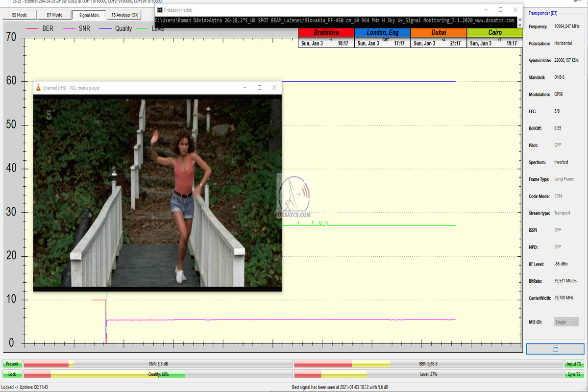The height and width of the screenshot is (392, 588).
Task: Click the VLC cone icon in title bar
Action: pos(38,88)
